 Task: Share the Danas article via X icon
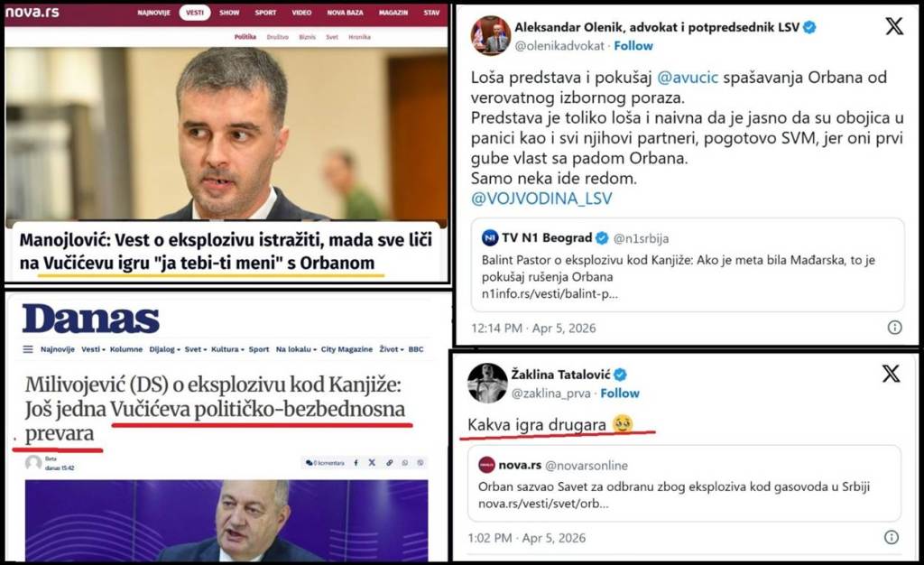pos(372,463)
